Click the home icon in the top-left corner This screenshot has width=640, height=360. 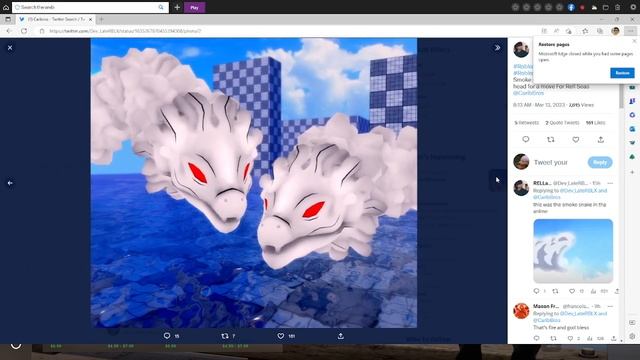point(6,7)
